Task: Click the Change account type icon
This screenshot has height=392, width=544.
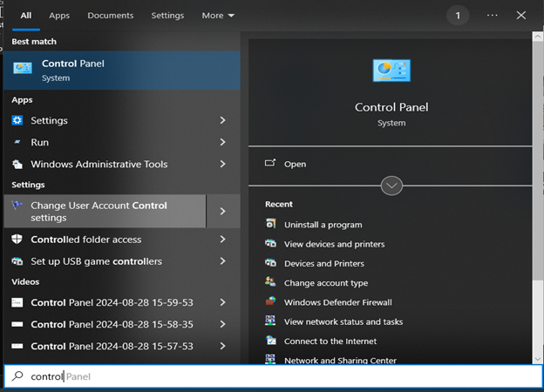Action: pyautogui.click(x=270, y=281)
